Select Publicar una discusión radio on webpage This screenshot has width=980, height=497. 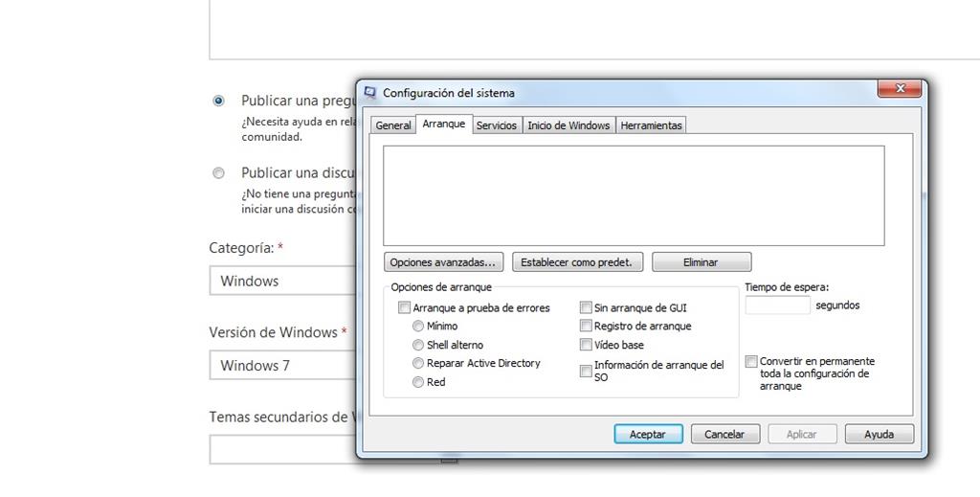point(218,173)
